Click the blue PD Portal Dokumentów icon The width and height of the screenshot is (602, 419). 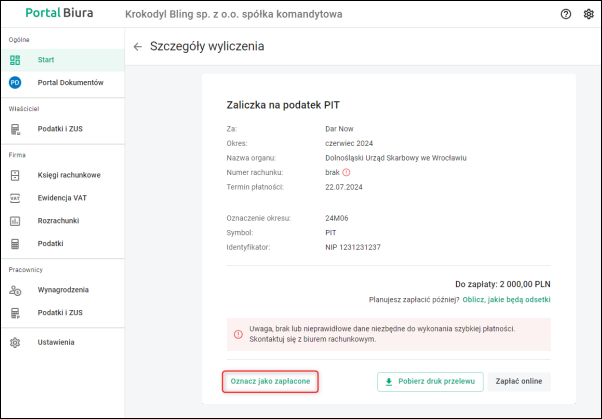coord(15,83)
